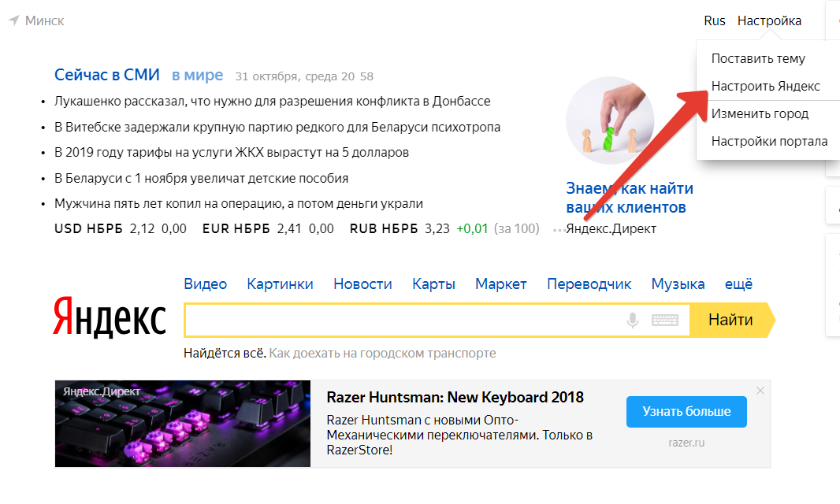The height and width of the screenshot is (504, 840).
Task: Click the round Яндекс.Директ ad picture
Action: click(x=610, y=120)
